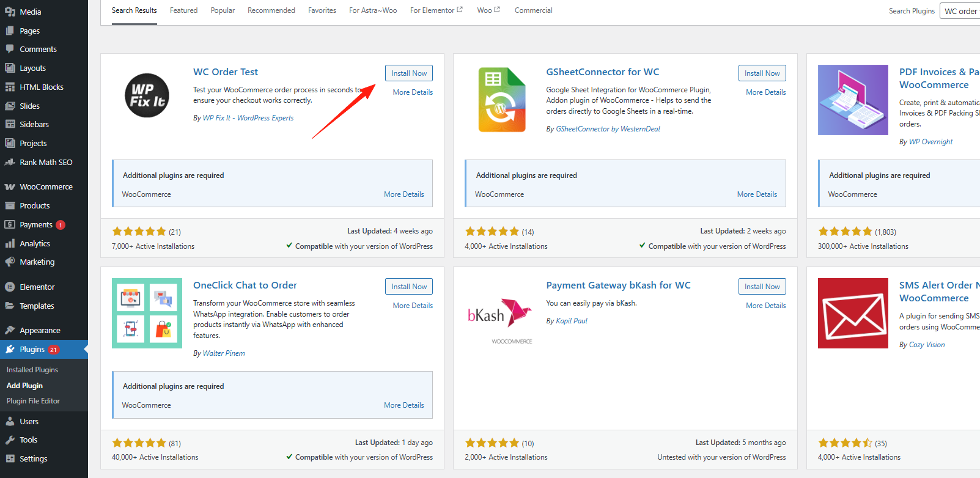
Task: Open Layouts via its sidebar icon
Action: (10, 68)
